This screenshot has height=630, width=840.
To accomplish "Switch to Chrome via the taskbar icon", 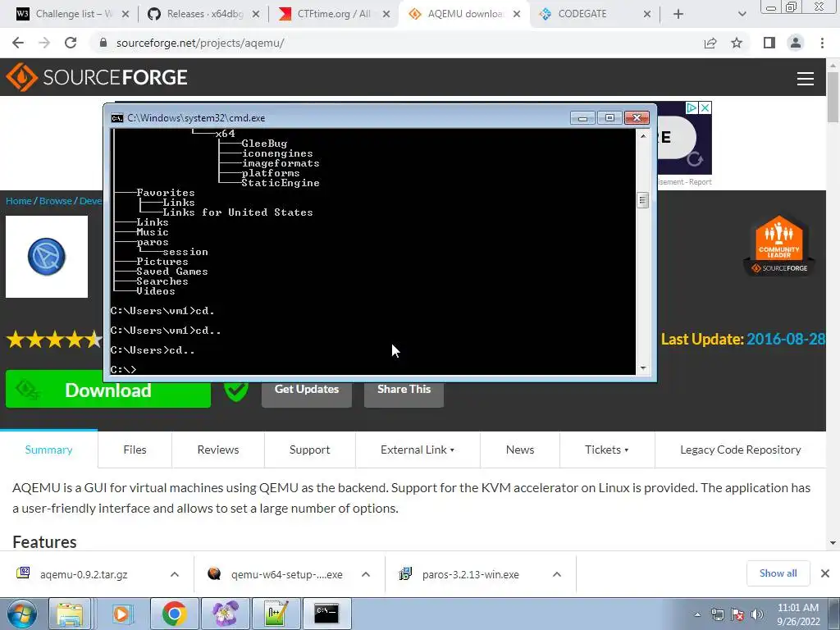I will pyautogui.click(x=174, y=614).
